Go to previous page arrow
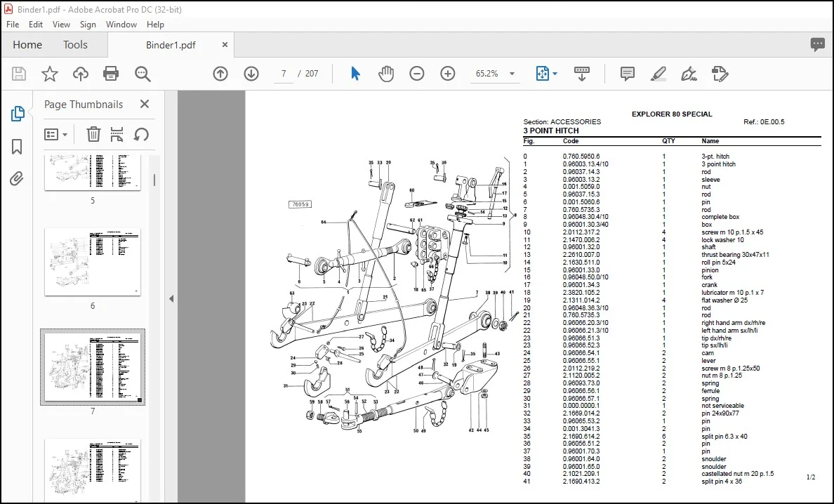 [220, 74]
